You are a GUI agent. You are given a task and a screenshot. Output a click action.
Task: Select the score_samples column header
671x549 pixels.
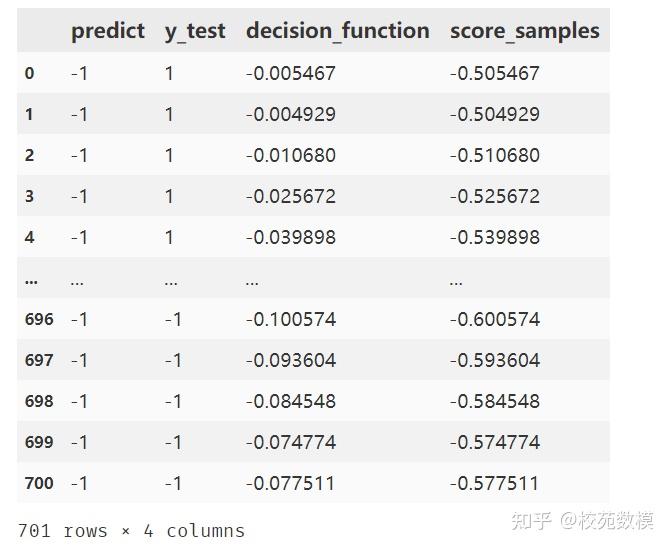click(524, 31)
